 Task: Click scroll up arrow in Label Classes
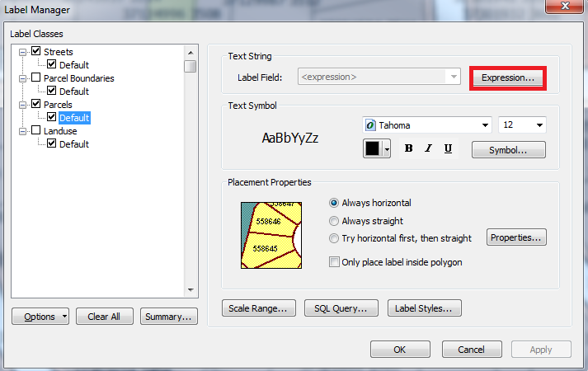click(x=191, y=53)
